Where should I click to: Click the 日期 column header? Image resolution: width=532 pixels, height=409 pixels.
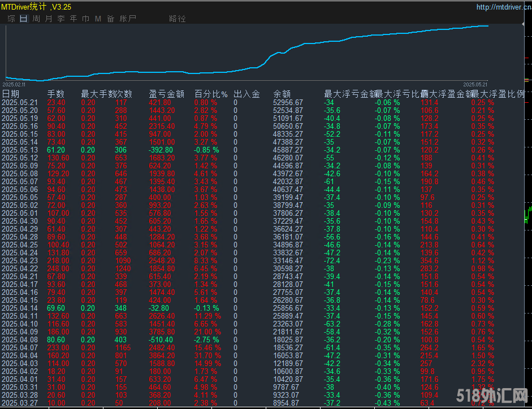click(x=11, y=94)
